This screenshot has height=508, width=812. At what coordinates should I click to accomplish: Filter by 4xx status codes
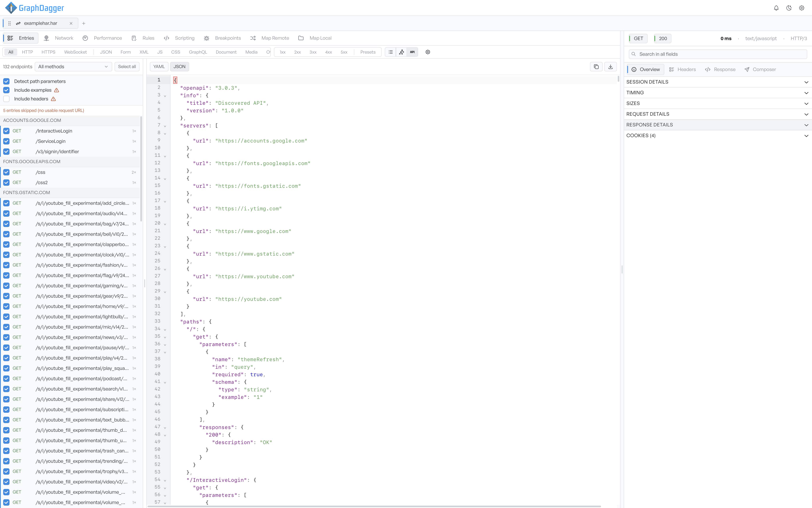pos(328,52)
